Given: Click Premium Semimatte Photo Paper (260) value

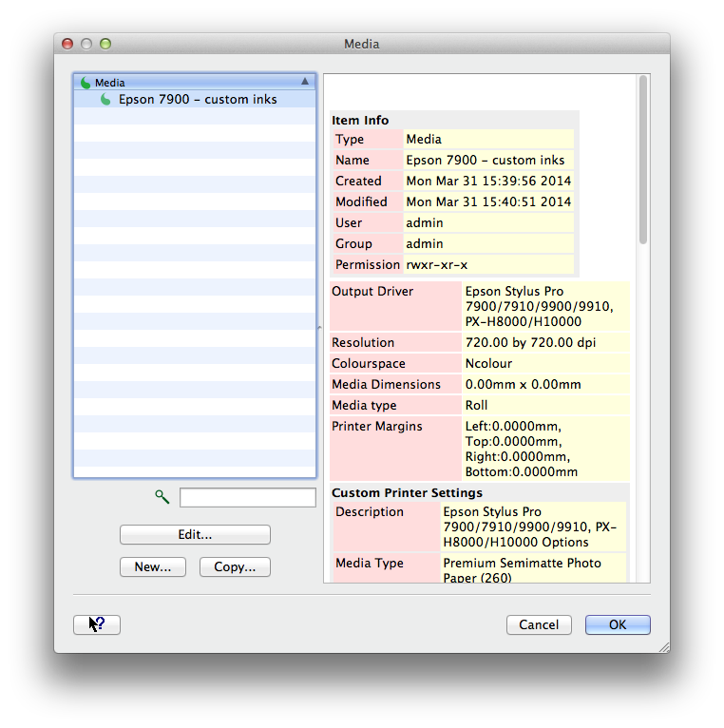Looking at the screenshot, I should 523,570.
